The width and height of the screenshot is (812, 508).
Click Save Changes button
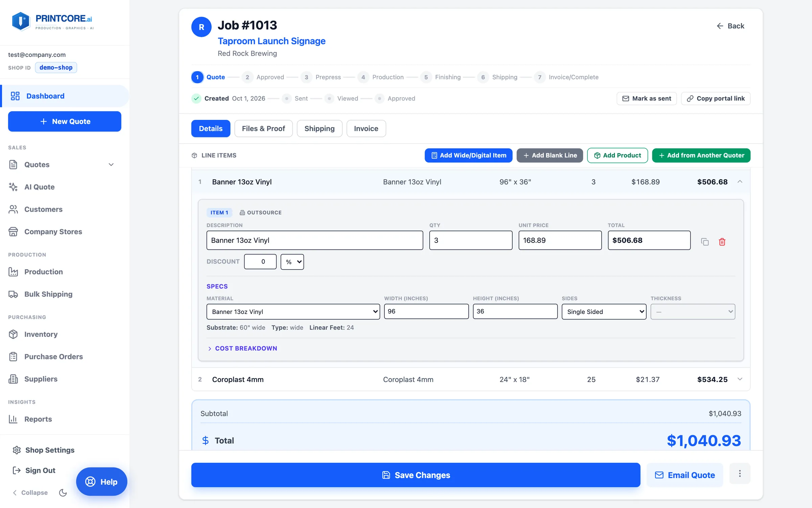pos(415,475)
